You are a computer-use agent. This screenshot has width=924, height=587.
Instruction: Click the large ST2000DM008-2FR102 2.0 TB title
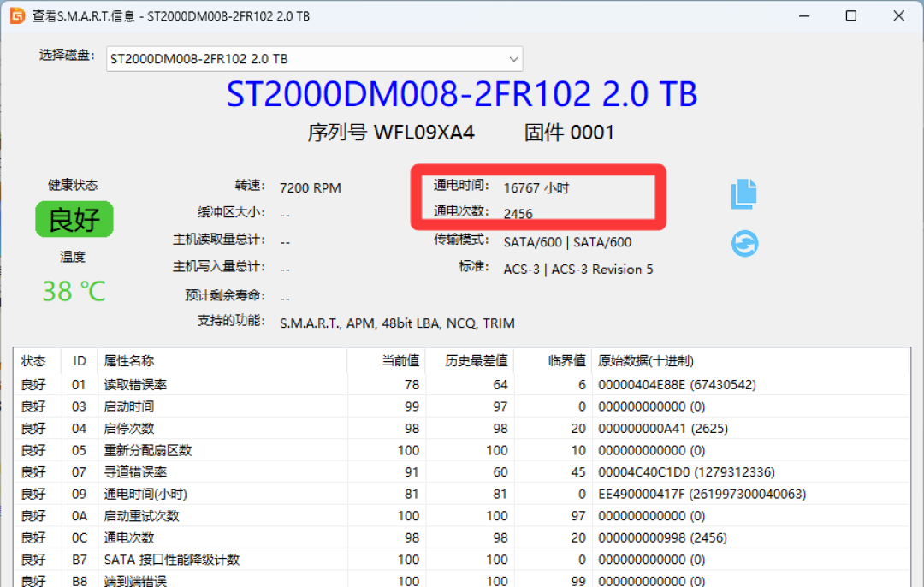[462, 94]
